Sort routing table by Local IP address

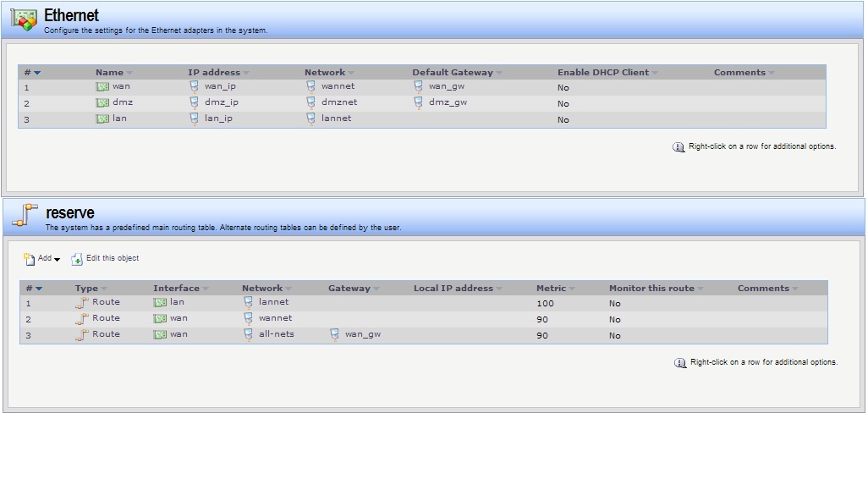tap(457, 289)
